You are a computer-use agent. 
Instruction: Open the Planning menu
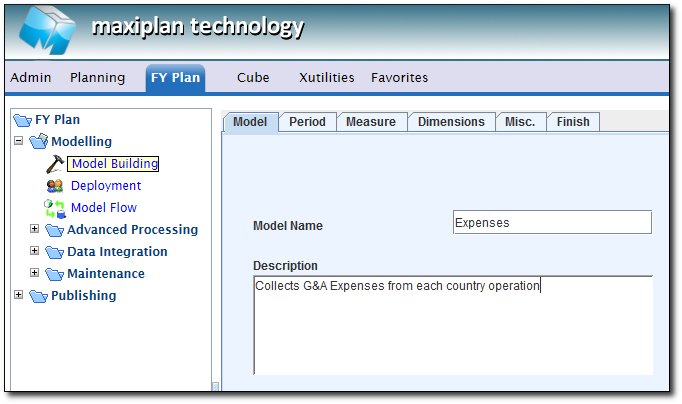(x=97, y=77)
